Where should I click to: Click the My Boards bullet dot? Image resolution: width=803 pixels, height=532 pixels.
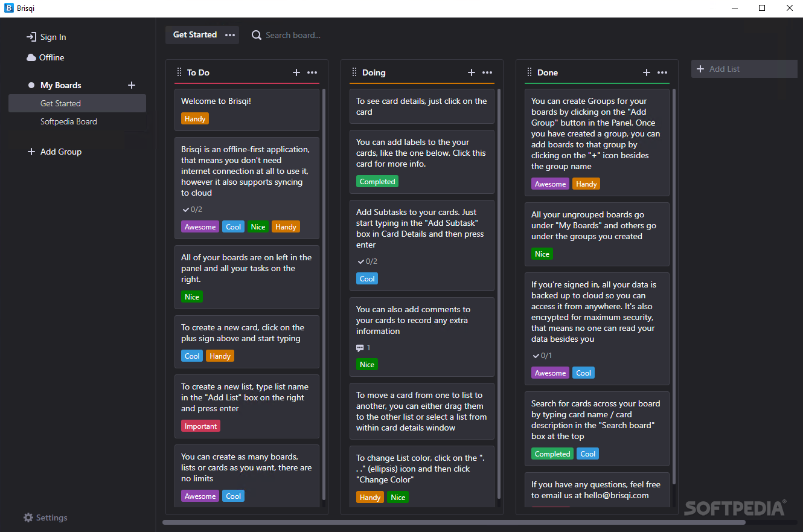(x=31, y=85)
